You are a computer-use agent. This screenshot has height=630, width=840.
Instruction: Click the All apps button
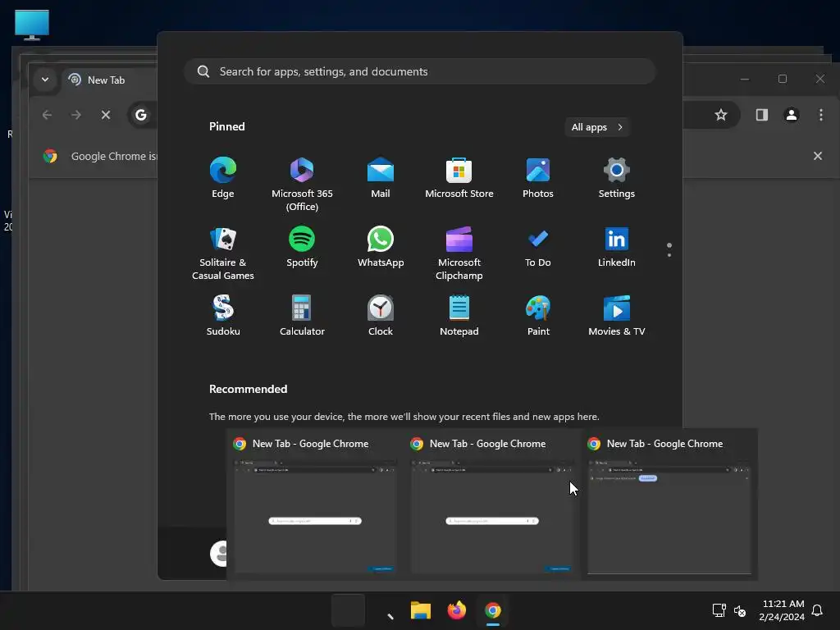click(x=597, y=127)
